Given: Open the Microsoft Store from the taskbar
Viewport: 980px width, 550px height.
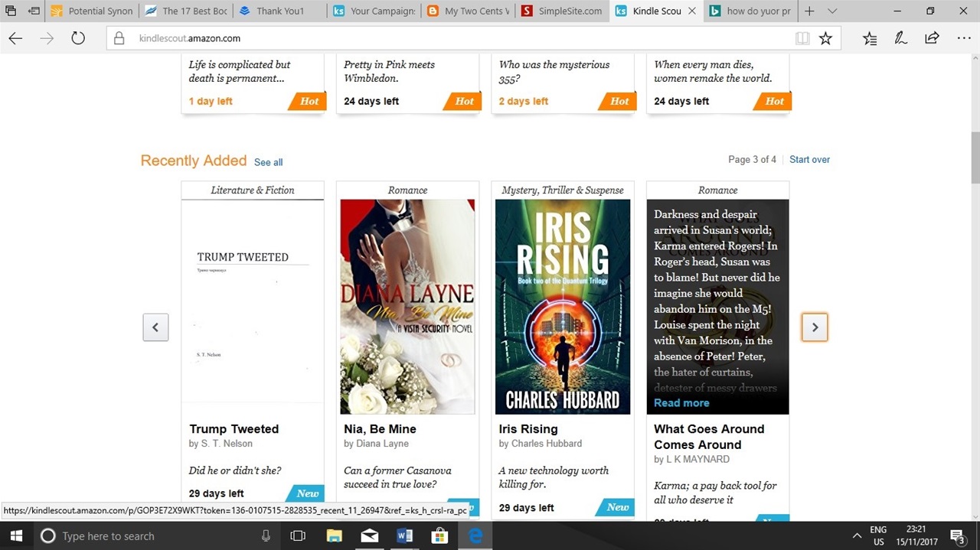Looking at the screenshot, I should 440,536.
